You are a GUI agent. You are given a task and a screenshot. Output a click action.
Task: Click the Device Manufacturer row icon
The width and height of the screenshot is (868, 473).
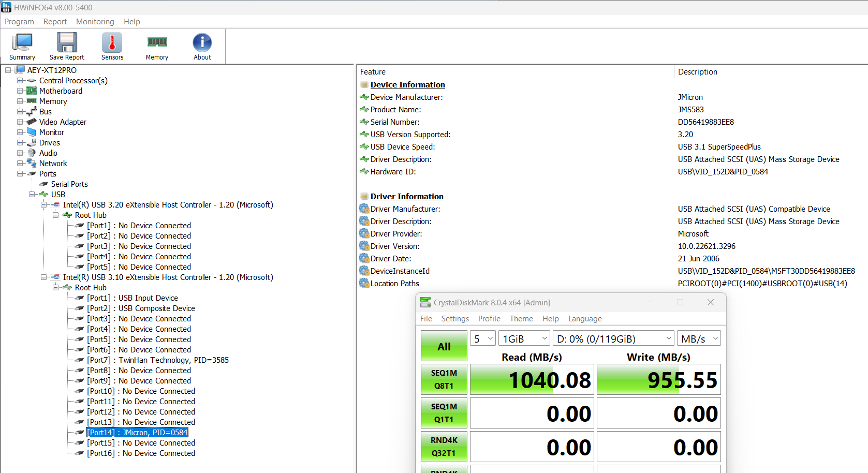pos(364,97)
